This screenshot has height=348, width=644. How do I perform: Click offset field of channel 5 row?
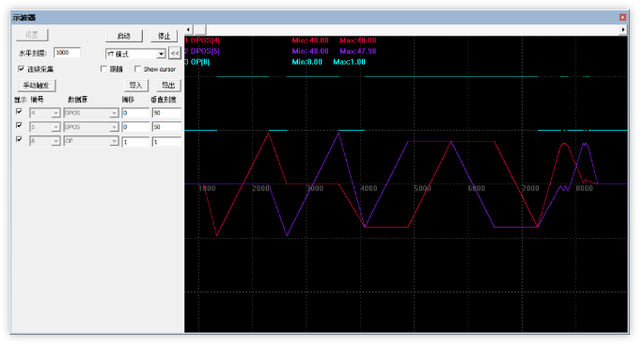135,127
